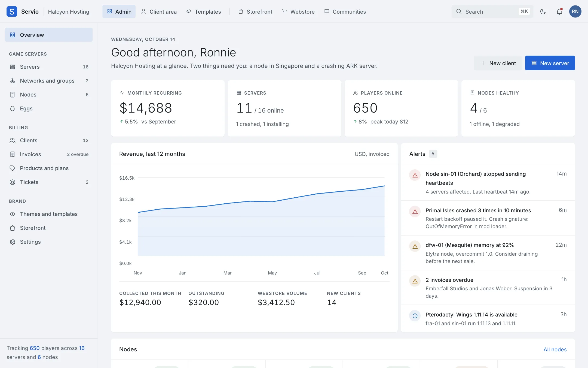Click the Clients sidebar icon

13,140
